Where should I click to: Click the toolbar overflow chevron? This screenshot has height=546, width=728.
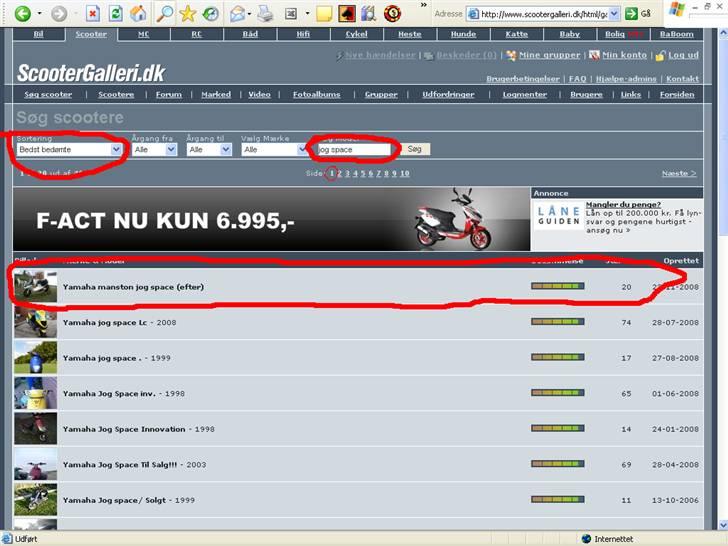coord(423,5)
